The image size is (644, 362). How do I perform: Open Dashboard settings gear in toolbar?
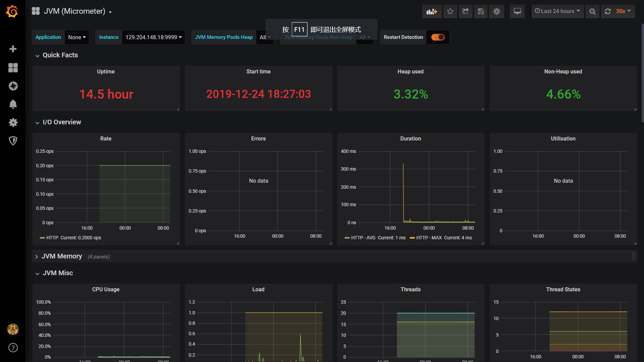[497, 11]
